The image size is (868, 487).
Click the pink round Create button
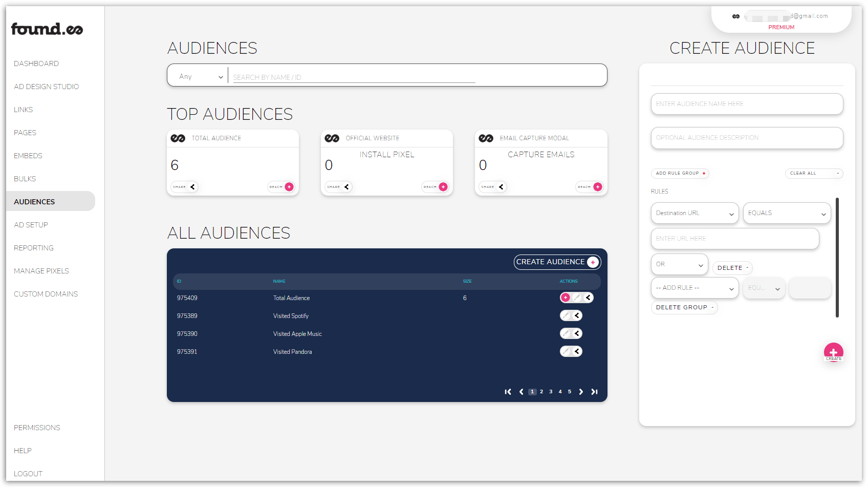(x=833, y=352)
